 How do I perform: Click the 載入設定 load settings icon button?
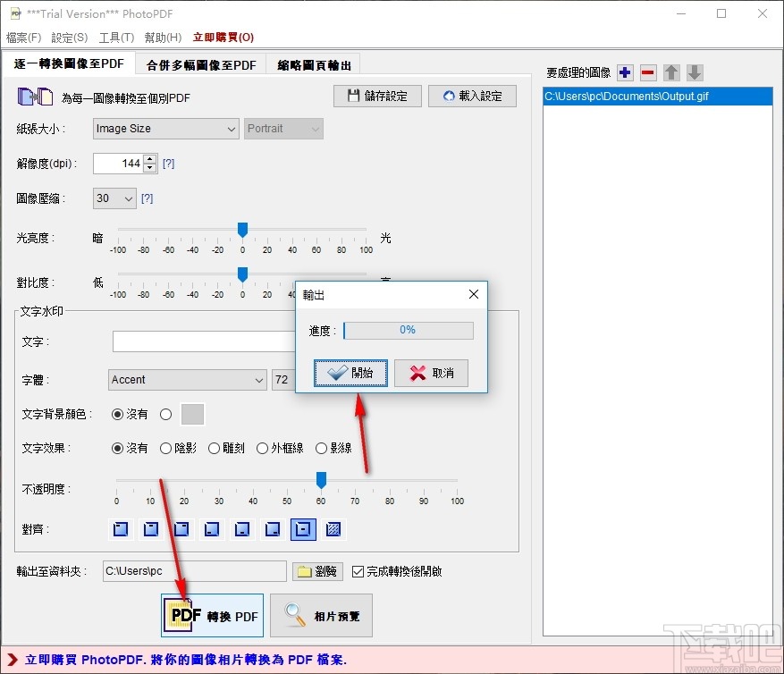pos(472,95)
